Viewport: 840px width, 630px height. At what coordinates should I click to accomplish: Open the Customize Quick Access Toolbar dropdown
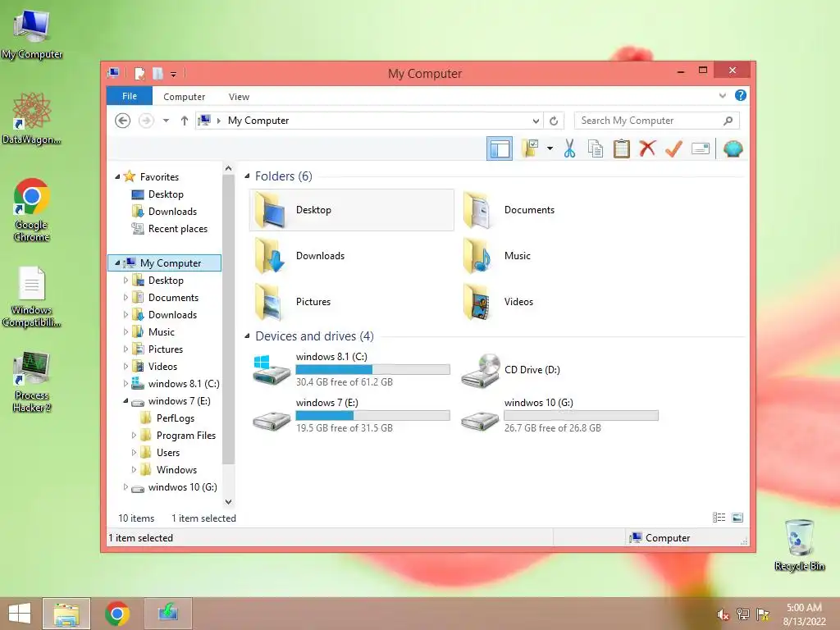coord(174,75)
